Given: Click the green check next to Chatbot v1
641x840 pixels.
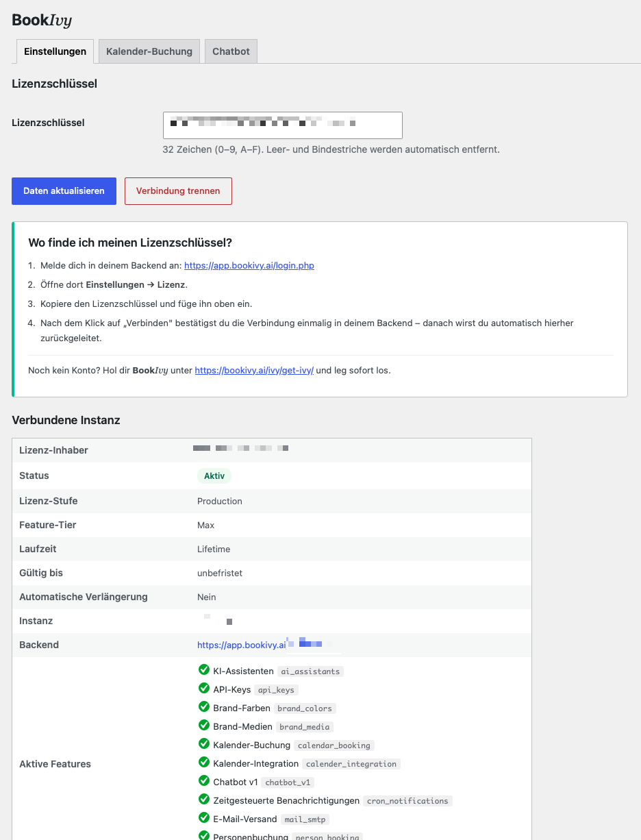Looking at the screenshot, I should [203, 781].
